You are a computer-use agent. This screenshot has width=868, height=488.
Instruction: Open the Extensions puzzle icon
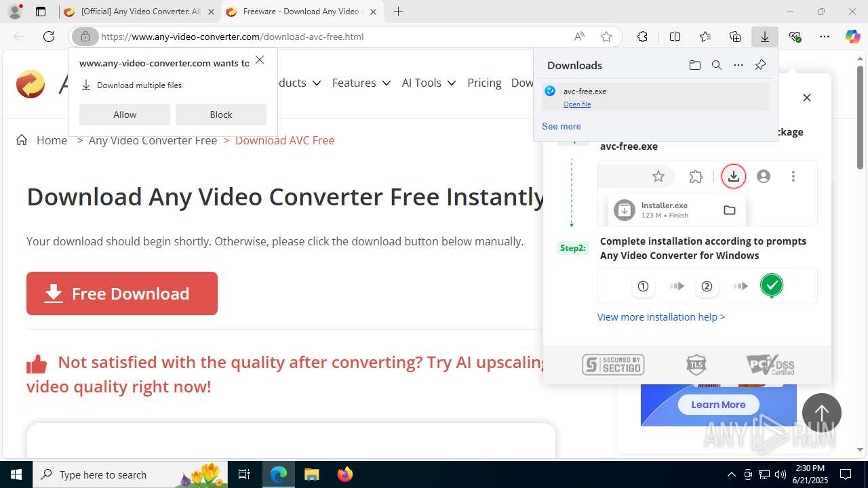click(x=642, y=37)
